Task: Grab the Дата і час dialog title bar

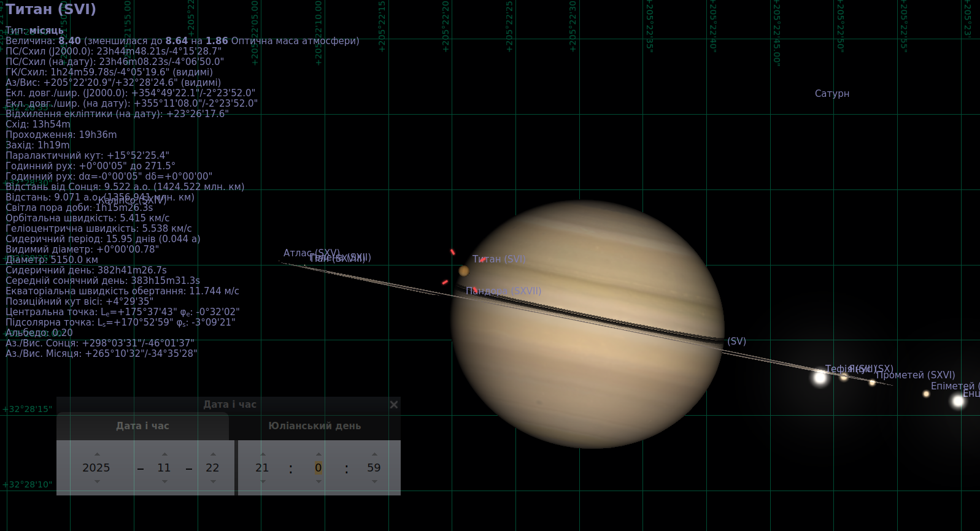Action: tap(230, 405)
